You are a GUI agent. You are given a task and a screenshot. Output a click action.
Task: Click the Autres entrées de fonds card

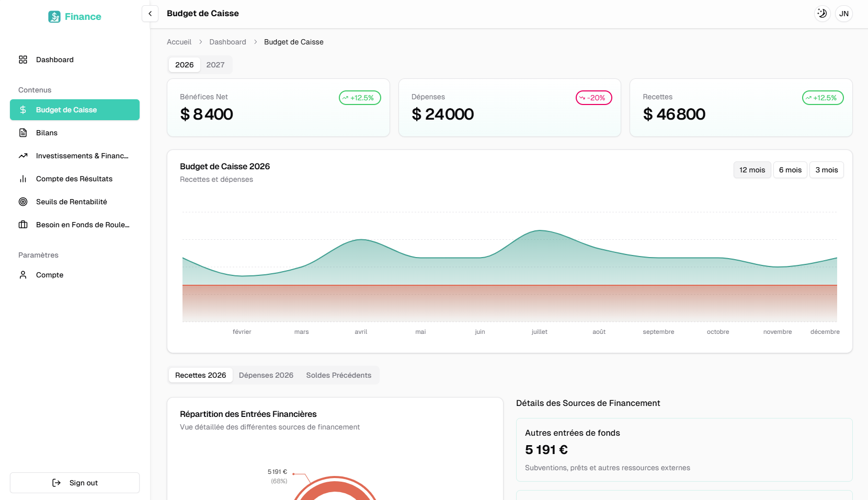(x=684, y=449)
